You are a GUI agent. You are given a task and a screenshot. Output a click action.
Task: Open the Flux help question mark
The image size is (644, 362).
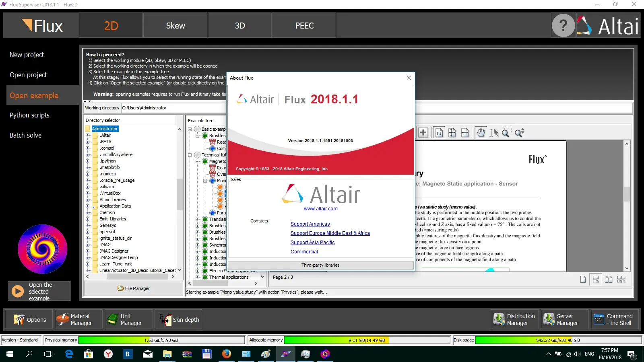(x=563, y=26)
